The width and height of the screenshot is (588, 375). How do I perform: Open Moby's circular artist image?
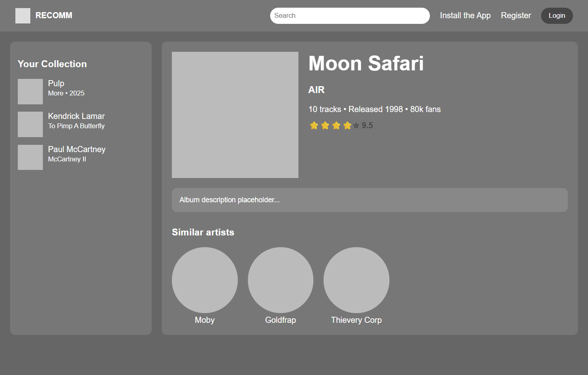click(205, 280)
